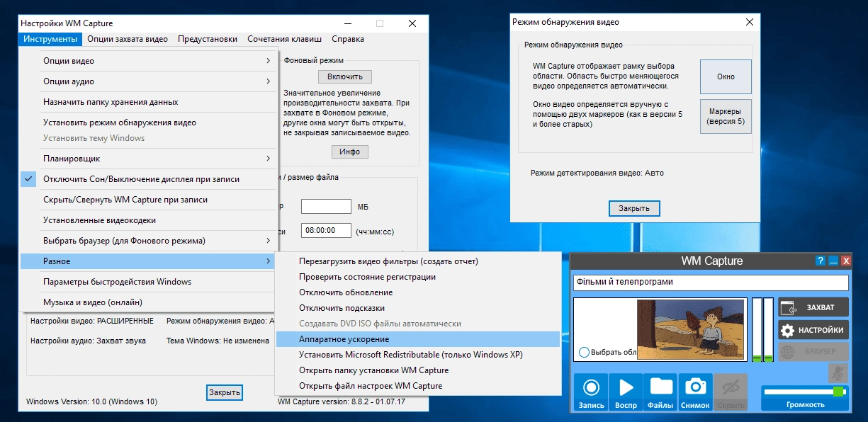Click the Режим детектирования видео: Авто text

[597, 173]
